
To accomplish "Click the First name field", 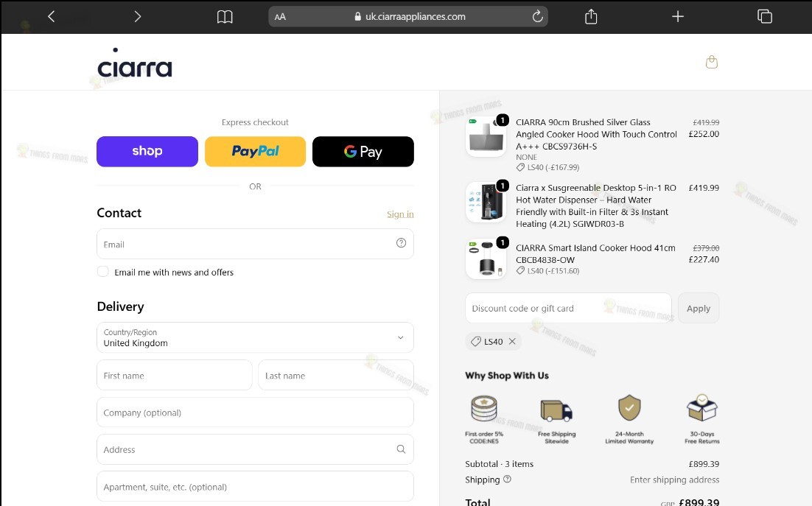I will [x=175, y=375].
